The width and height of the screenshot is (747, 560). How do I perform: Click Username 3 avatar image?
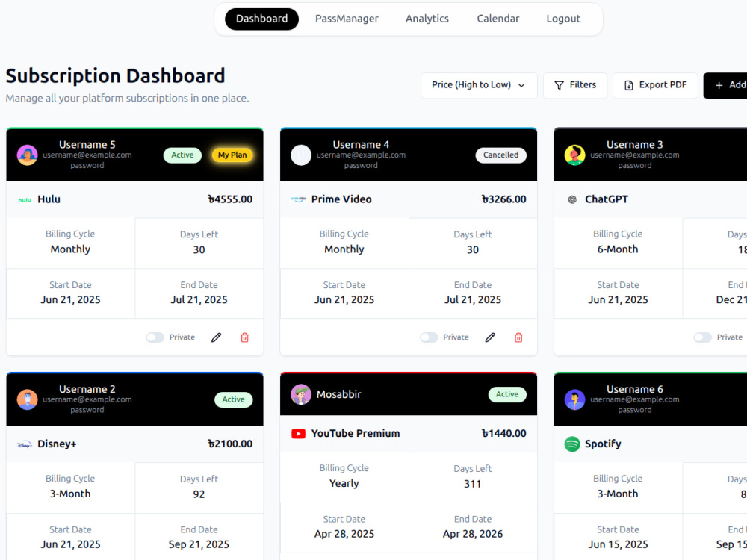(575, 155)
